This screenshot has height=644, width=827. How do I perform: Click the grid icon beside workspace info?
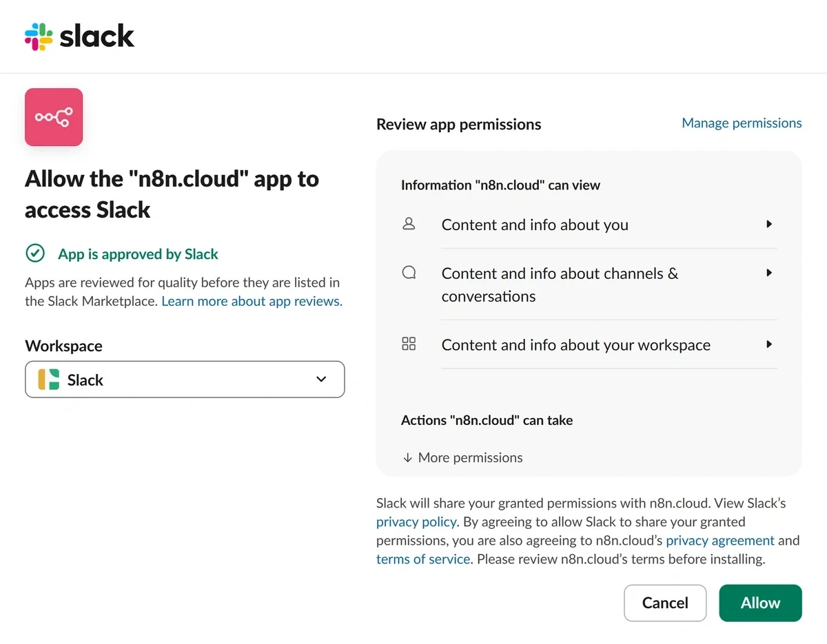[x=409, y=344]
